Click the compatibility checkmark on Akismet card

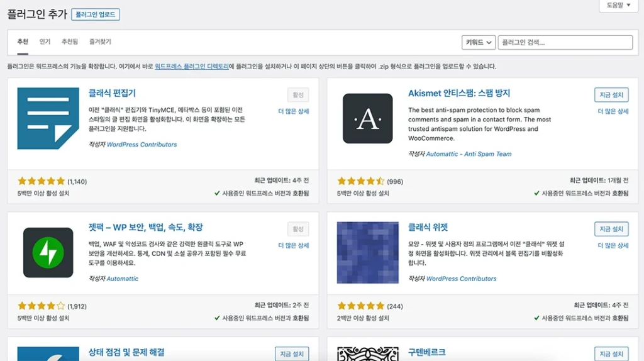click(x=536, y=193)
